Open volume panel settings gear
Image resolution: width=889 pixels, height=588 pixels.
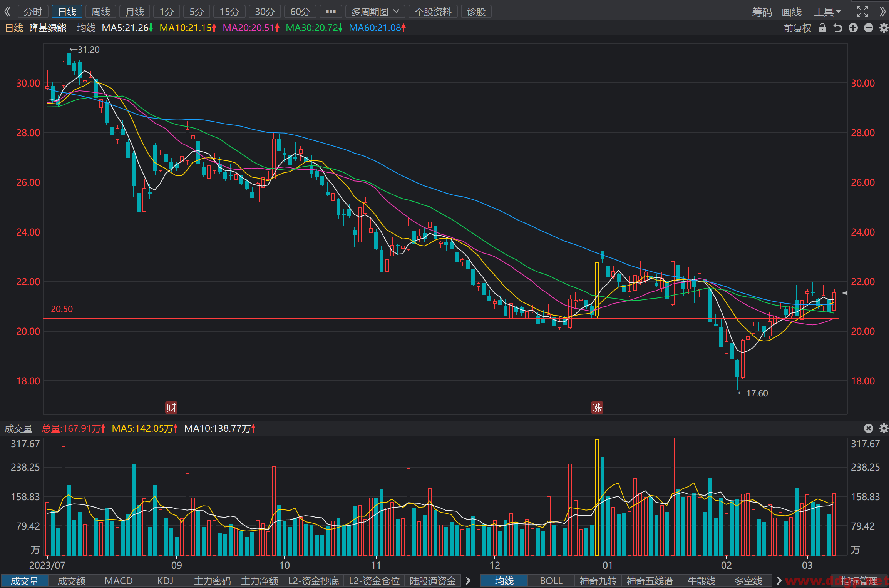coord(884,428)
